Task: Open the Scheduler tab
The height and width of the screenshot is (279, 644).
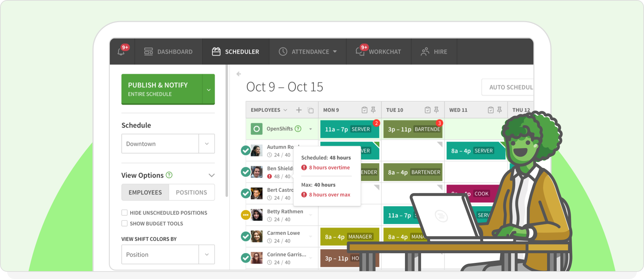Action: click(x=236, y=52)
